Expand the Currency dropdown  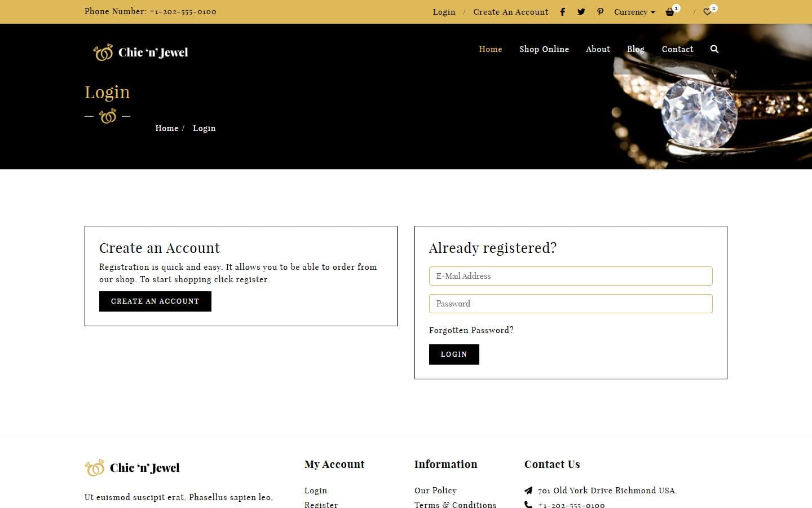click(634, 12)
